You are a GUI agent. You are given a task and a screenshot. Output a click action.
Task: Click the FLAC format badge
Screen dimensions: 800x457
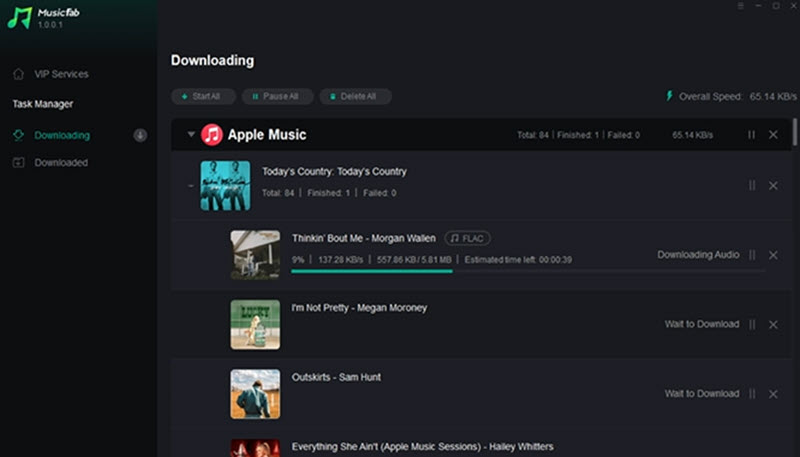click(467, 238)
